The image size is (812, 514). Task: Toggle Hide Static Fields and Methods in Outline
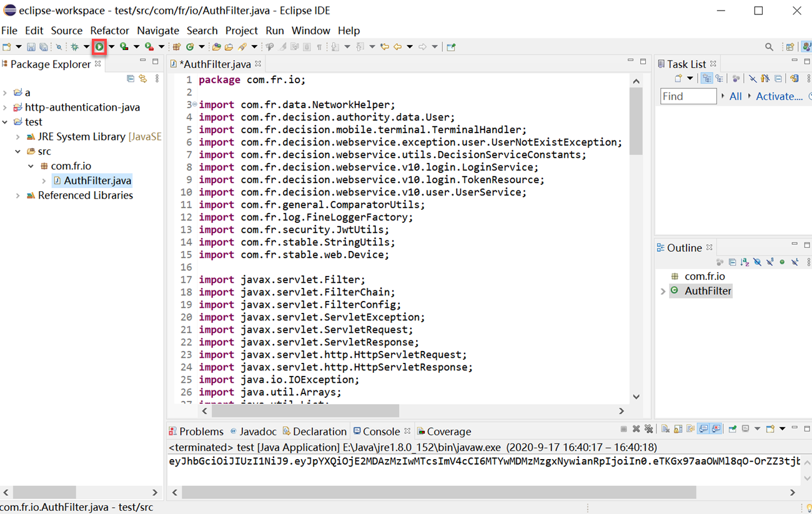770,262
